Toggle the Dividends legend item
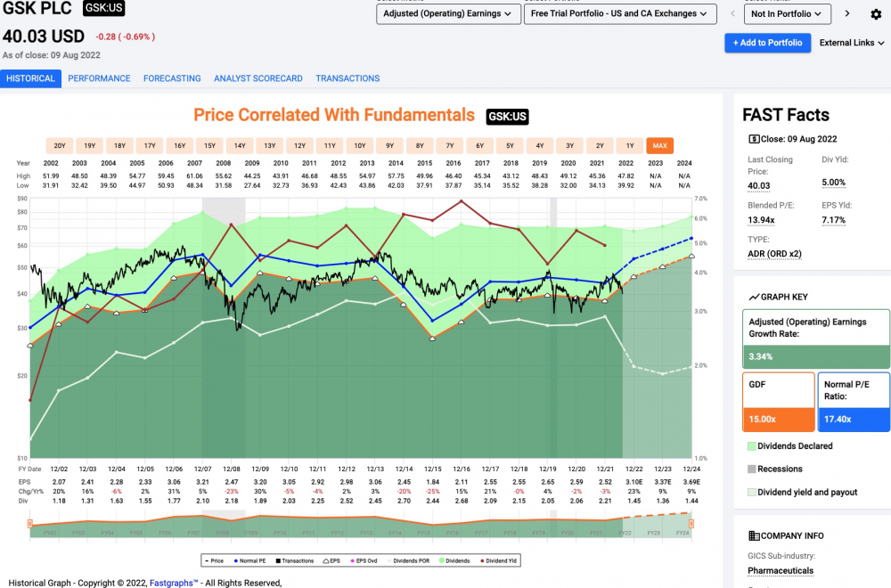This screenshot has width=891, height=588. [x=454, y=560]
